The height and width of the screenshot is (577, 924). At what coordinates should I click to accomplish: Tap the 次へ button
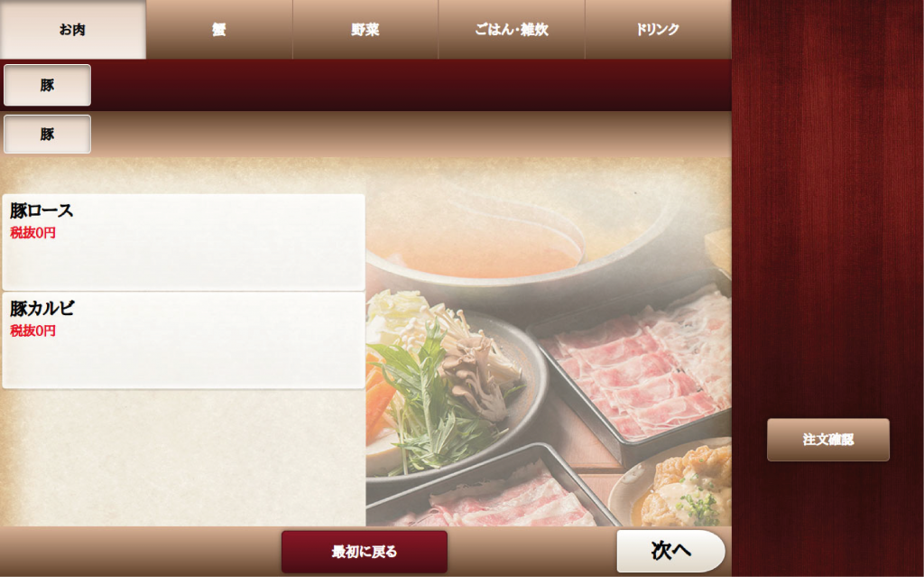[670, 551]
